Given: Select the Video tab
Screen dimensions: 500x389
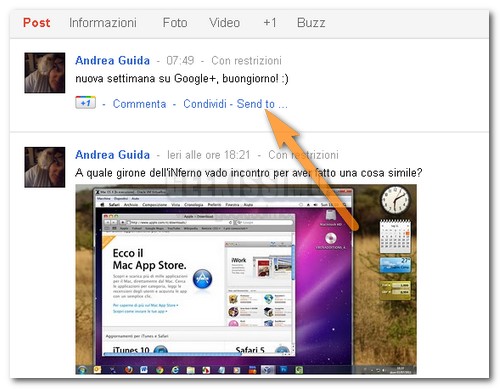Looking at the screenshot, I should (x=224, y=23).
